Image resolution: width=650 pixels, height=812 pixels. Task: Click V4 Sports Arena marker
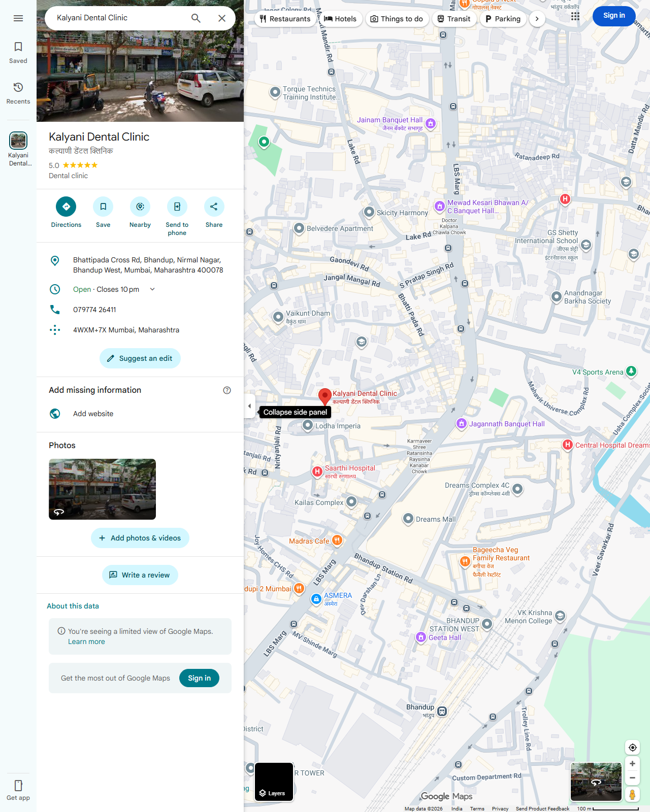pyautogui.click(x=631, y=371)
